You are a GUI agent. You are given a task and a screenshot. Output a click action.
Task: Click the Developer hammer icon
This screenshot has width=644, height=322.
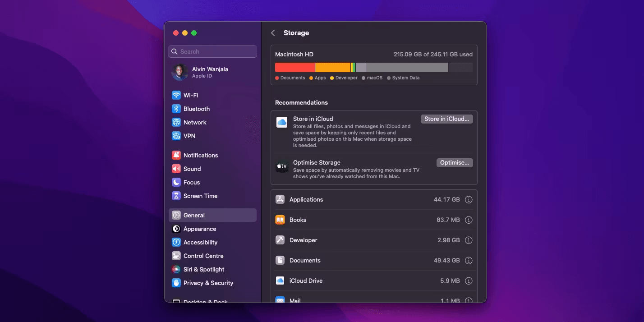[280, 240]
